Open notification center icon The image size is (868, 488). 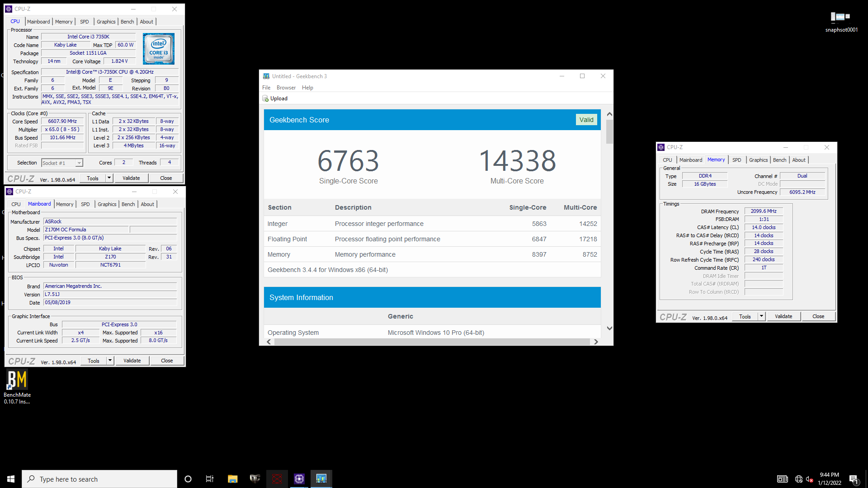[x=854, y=479]
